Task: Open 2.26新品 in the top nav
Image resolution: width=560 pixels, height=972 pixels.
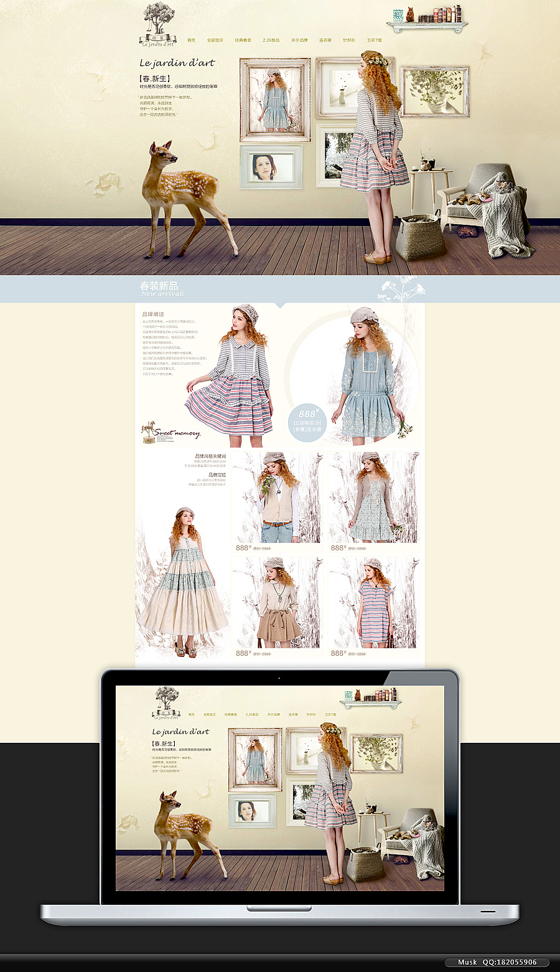Action: (271, 40)
